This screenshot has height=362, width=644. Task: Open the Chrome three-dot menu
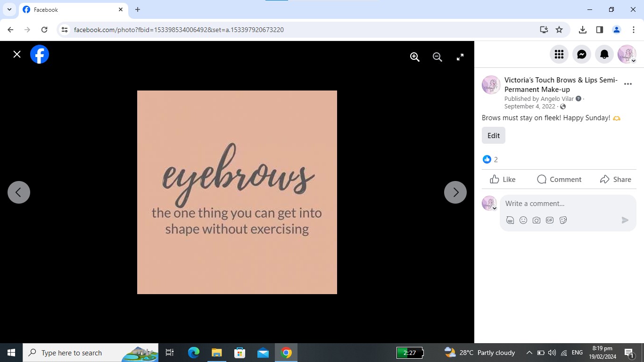pyautogui.click(x=634, y=30)
